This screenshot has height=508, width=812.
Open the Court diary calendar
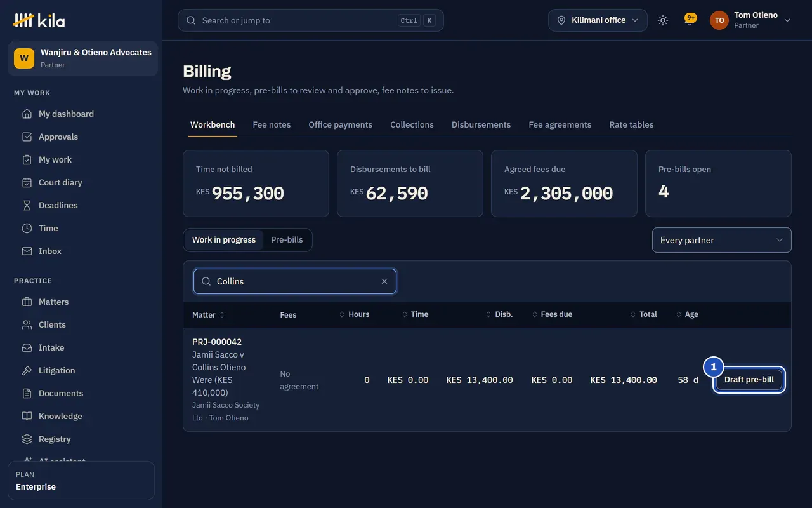(x=81, y=182)
